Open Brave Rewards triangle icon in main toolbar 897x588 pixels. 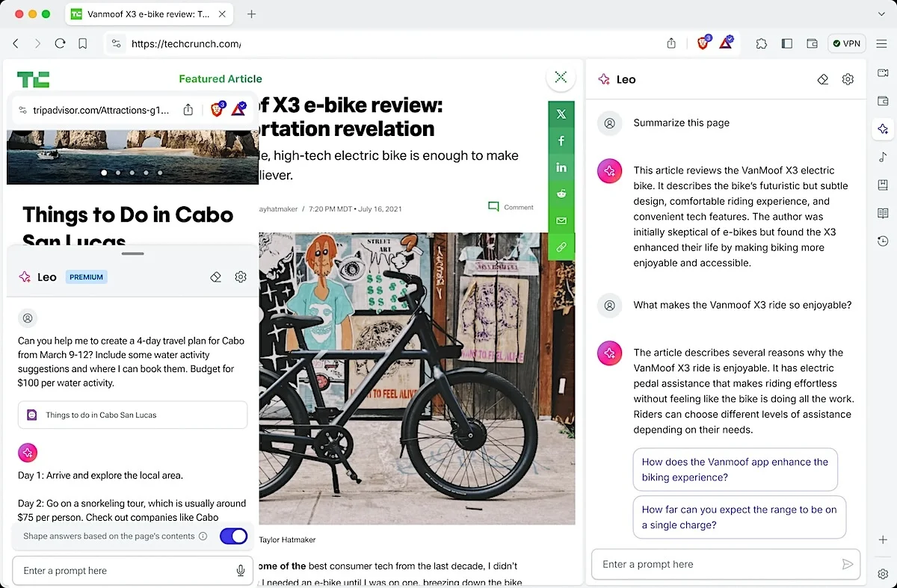(726, 43)
